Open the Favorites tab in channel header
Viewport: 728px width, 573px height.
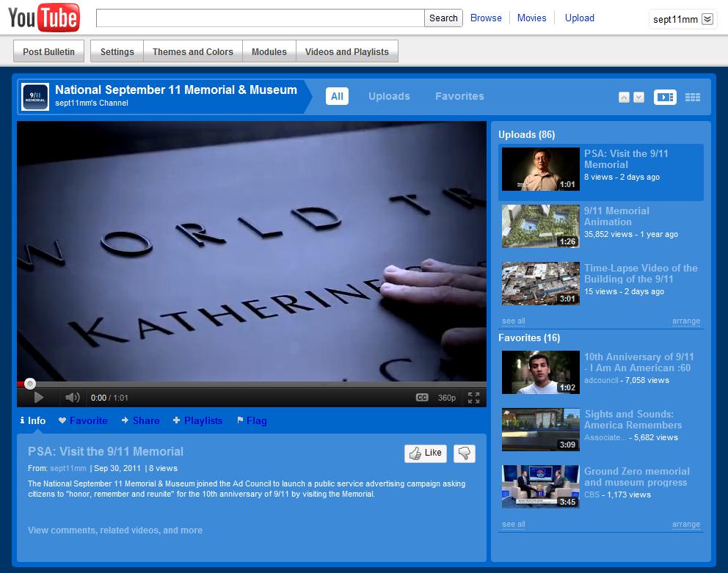point(459,96)
